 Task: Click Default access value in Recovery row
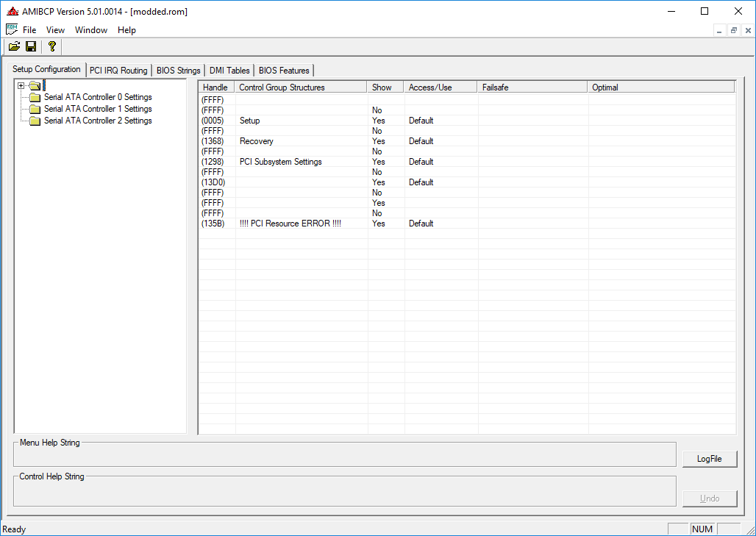pos(421,141)
